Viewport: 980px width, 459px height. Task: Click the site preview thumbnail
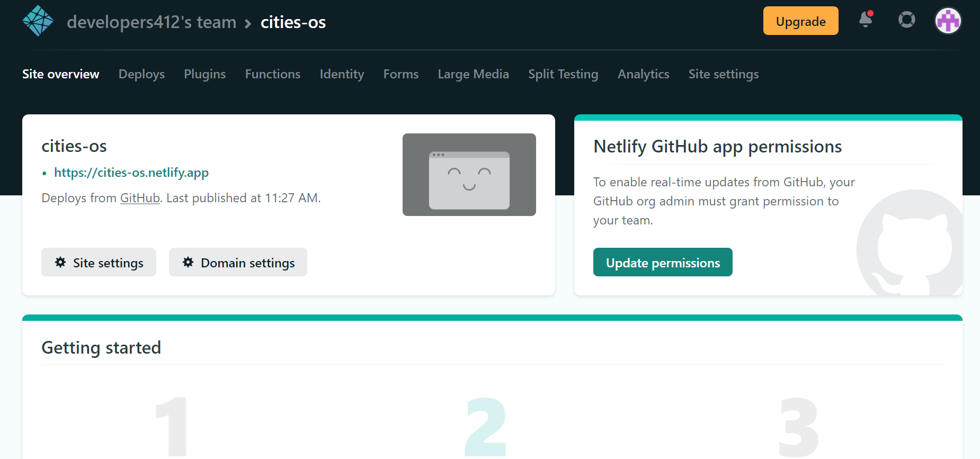point(469,175)
